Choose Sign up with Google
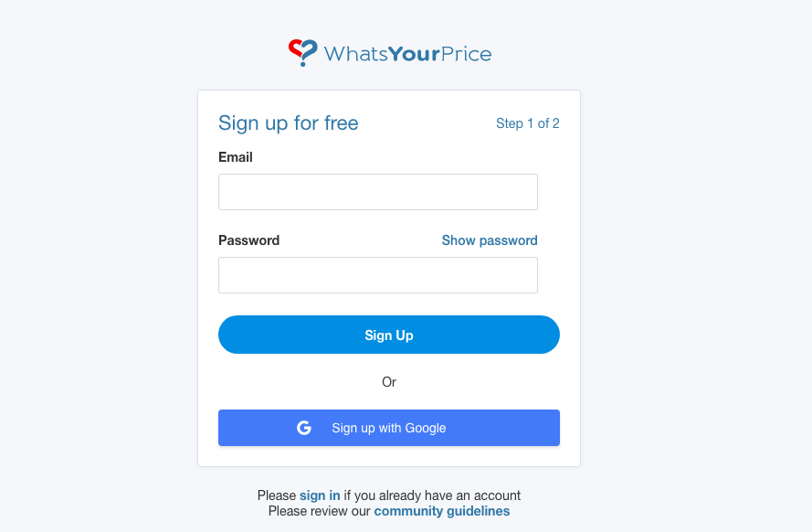812x532 pixels. tap(389, 428)
